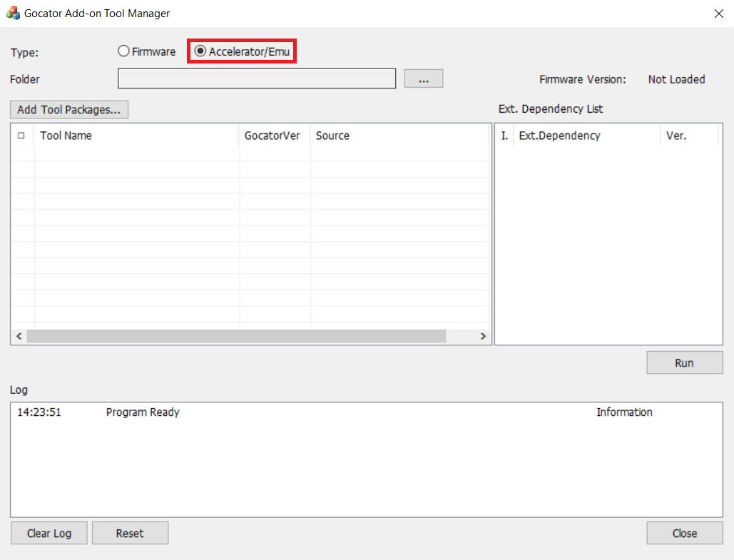Sort by Tool Name column header
Viewport: 734px width, 560px height.
pos(136,136)
